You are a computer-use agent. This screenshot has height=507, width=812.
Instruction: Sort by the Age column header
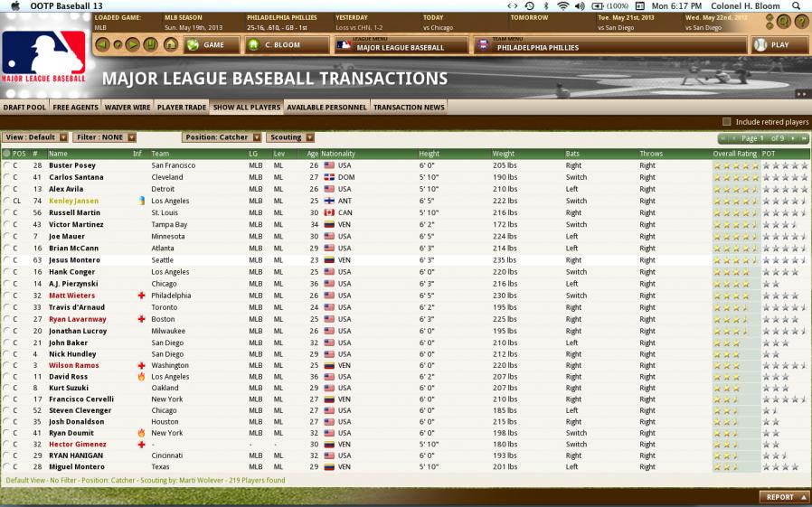tap(312, 154)
